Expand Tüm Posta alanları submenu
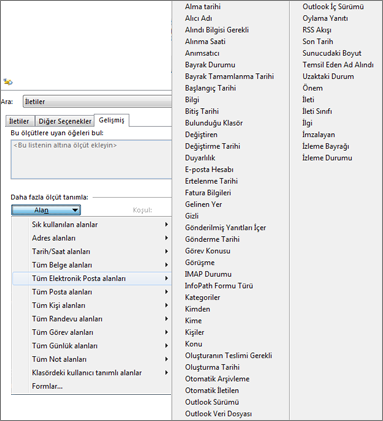The height and width of the screenshot is (421, 383). tap(91, 292)
